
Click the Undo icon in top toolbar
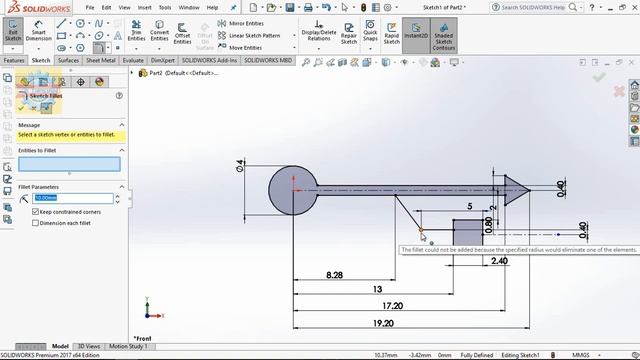pyautogui.click(x=326, y=7)
